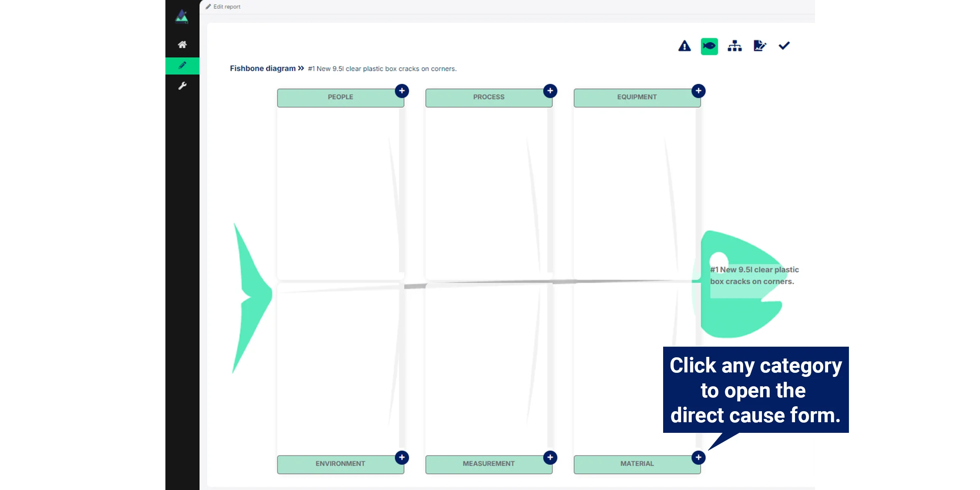Click the app logo in the sidebar
This screenshot has height=490, width=980.
tap(182, 17)
